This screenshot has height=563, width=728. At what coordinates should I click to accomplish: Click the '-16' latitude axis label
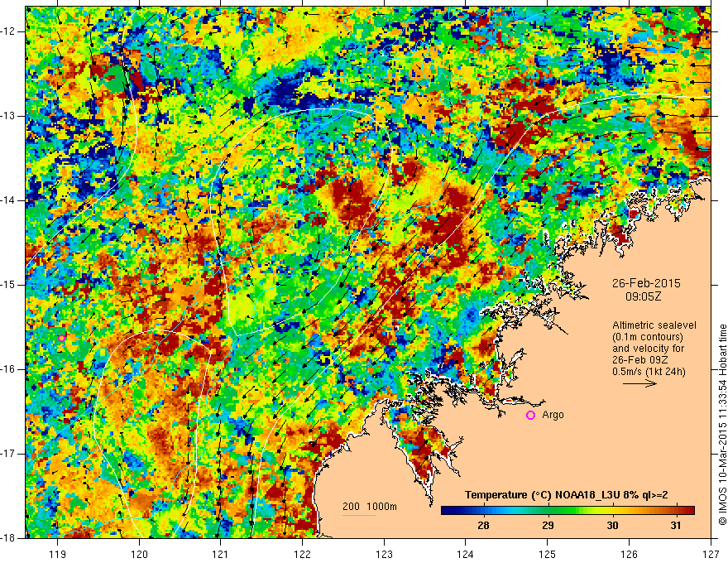click(x=9, y=369)
